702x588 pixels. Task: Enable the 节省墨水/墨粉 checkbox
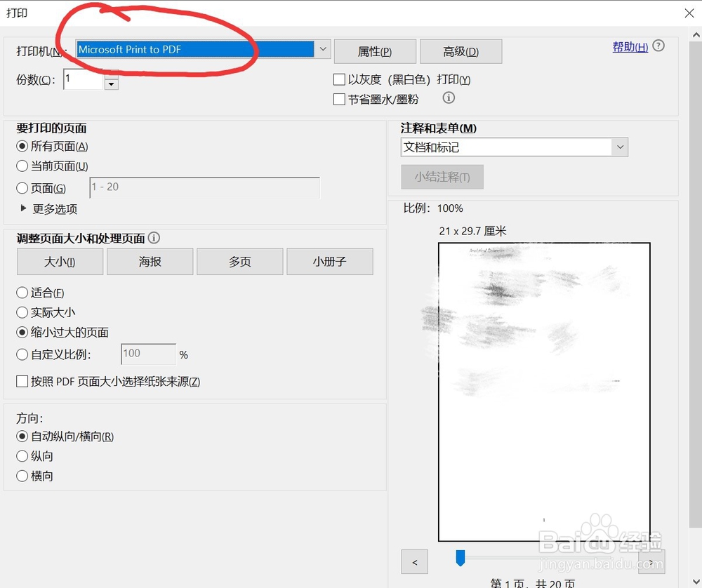pyautogui.click(x=339, y=99)
